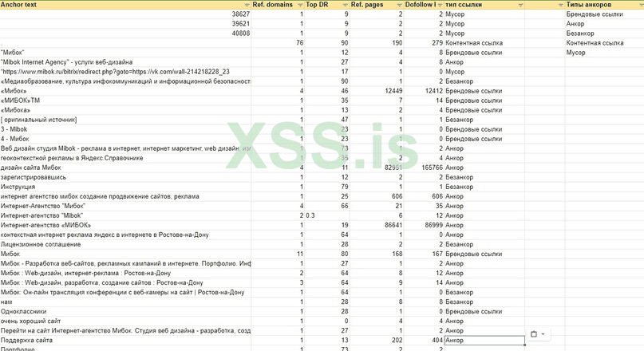Select Контентная ссылка under Типы анкоров

coord(604,43)
